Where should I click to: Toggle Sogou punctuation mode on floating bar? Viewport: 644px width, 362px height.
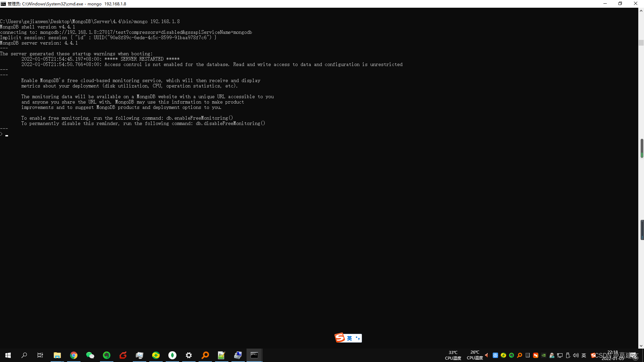[x=358, y=338]
